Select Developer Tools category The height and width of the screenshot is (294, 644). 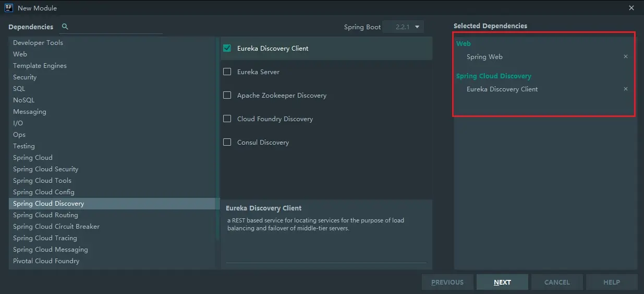click(112, 43)
